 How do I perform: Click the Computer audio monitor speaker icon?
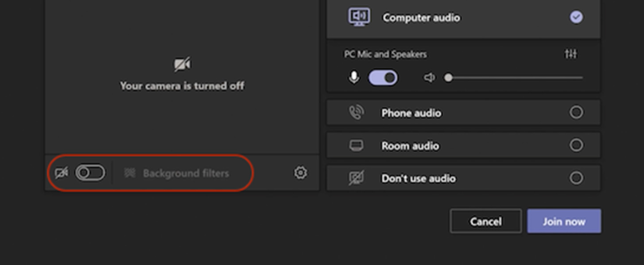(359, 17)
